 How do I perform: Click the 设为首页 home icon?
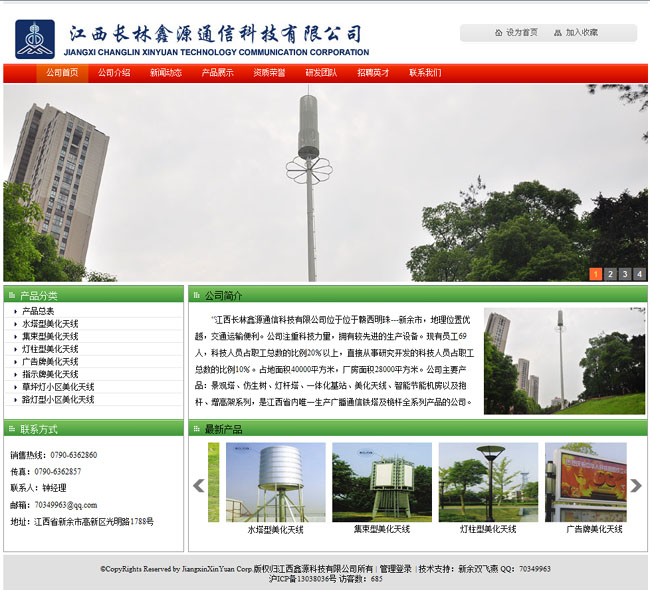[x=498, y=33]
